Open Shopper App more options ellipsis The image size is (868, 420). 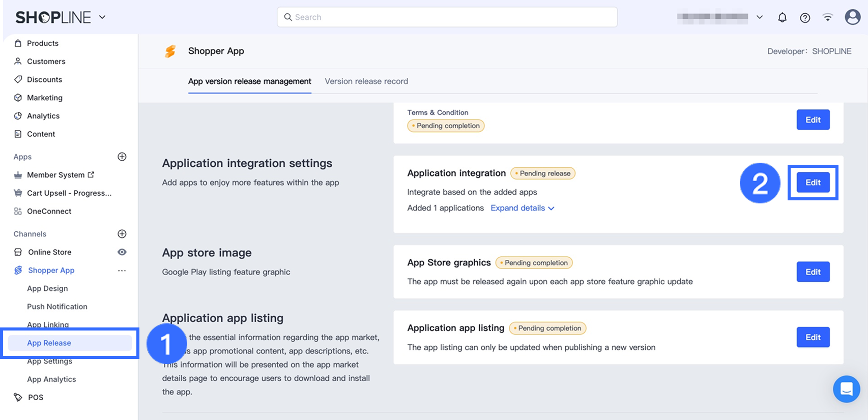point(122,271)
